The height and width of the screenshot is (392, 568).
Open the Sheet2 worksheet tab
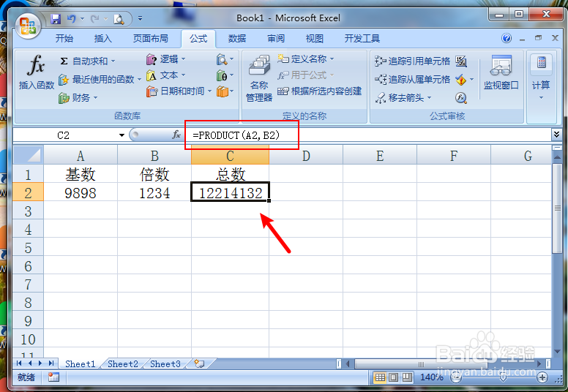click(123, 363)
